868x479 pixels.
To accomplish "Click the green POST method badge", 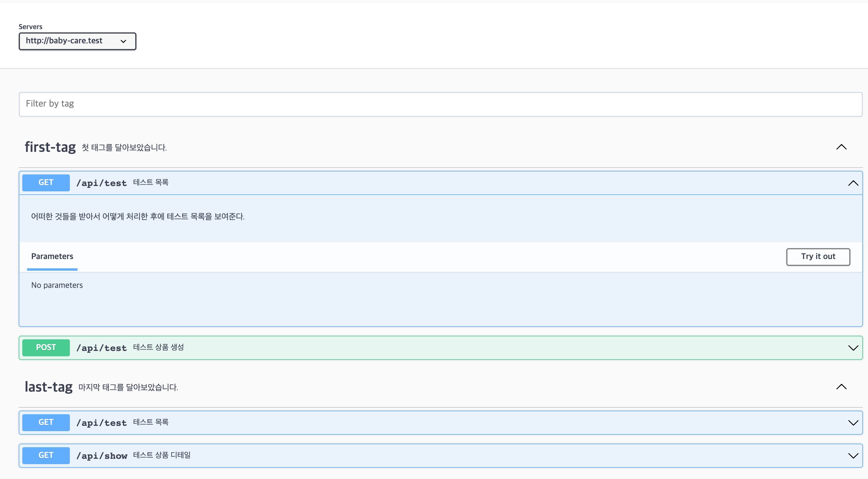I will click(x=46, y=348).
